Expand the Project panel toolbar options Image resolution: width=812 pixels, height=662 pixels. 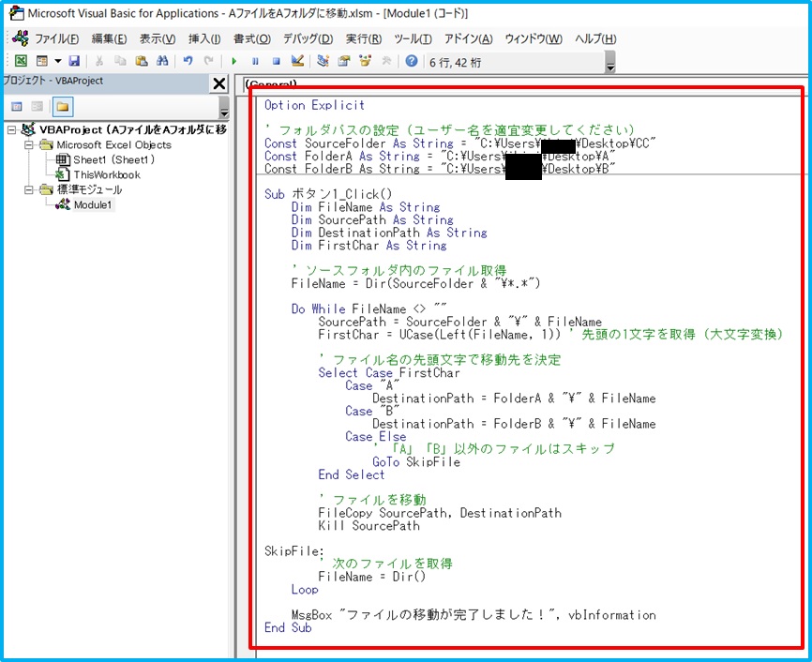(x=224, y=107)
